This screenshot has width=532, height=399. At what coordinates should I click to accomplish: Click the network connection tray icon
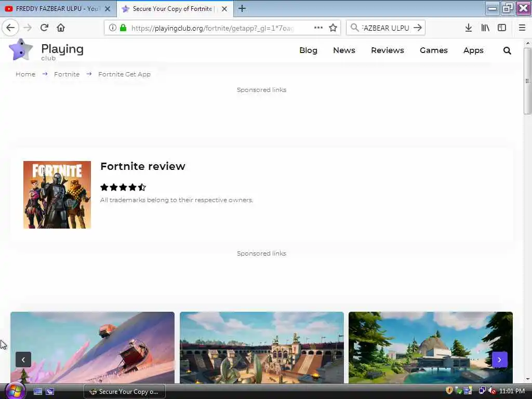(x=482, y=391)
